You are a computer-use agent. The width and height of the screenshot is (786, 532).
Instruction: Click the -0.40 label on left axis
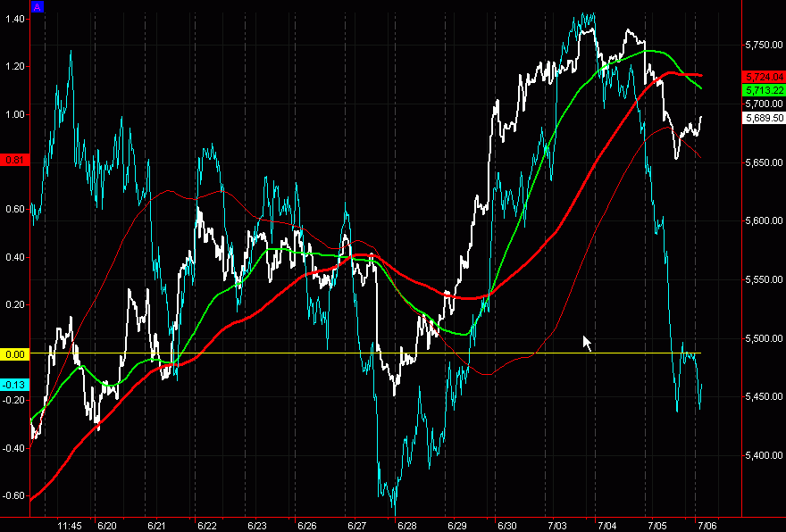(14, 448)
